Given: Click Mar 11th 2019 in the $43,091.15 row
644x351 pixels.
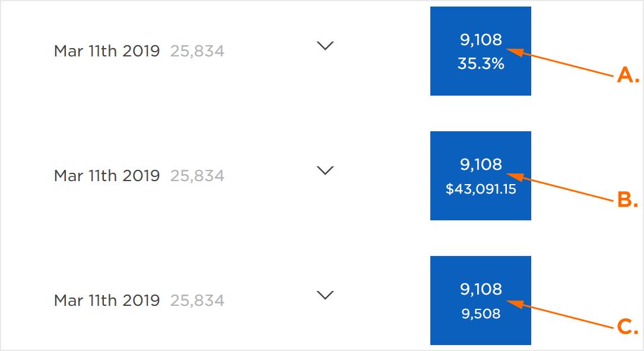Looking at the screenshot, I should coord(107,176).
